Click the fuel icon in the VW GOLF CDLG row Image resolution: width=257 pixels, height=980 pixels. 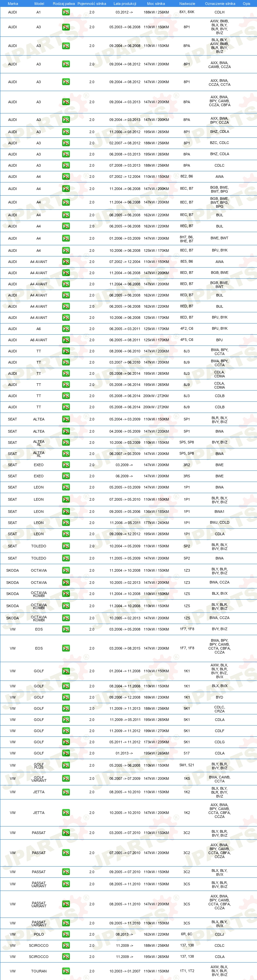[66, 742]
